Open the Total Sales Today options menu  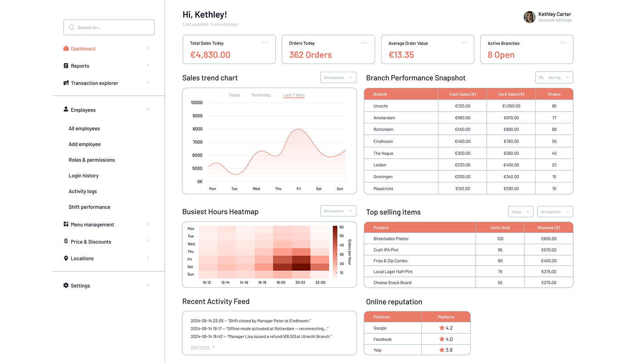pyautogui.click(x=265, y=43)
